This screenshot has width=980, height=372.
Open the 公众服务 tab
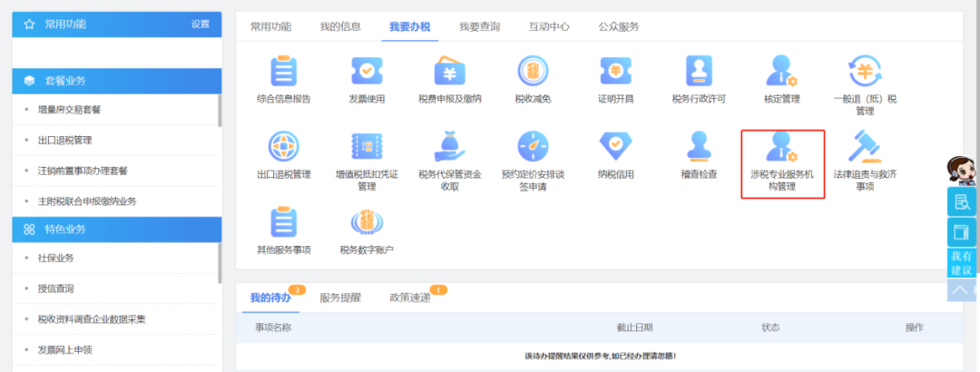618,26
